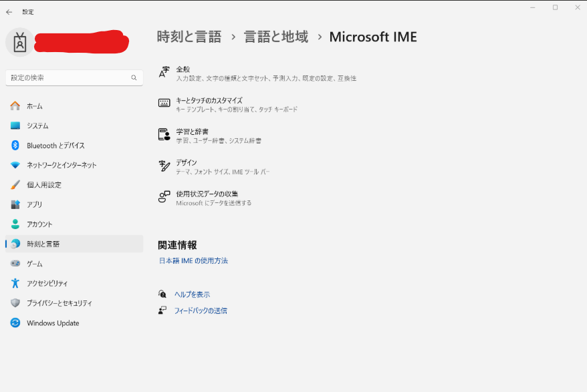The image size is (587, 392).
Task: Click the デザイン design icon
Action: coord(164,166)
